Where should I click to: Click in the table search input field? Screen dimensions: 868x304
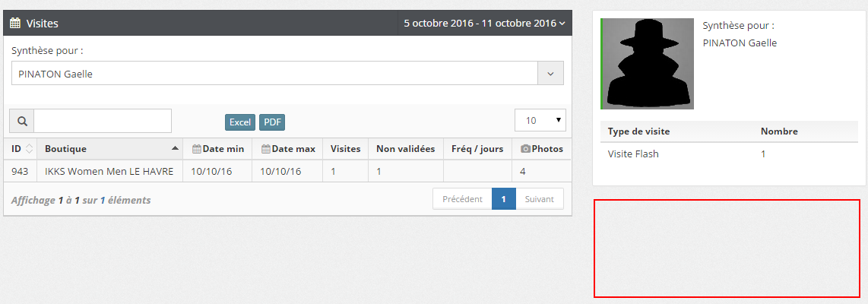[x=103, y=121]
